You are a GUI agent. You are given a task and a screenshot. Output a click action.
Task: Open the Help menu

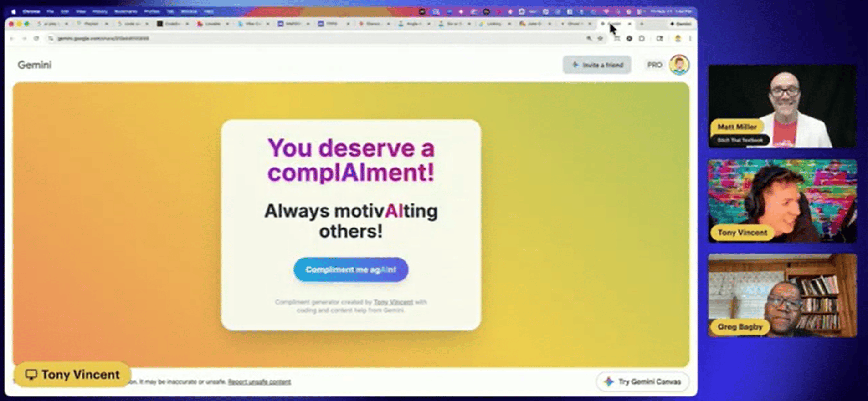click(209, 11)
